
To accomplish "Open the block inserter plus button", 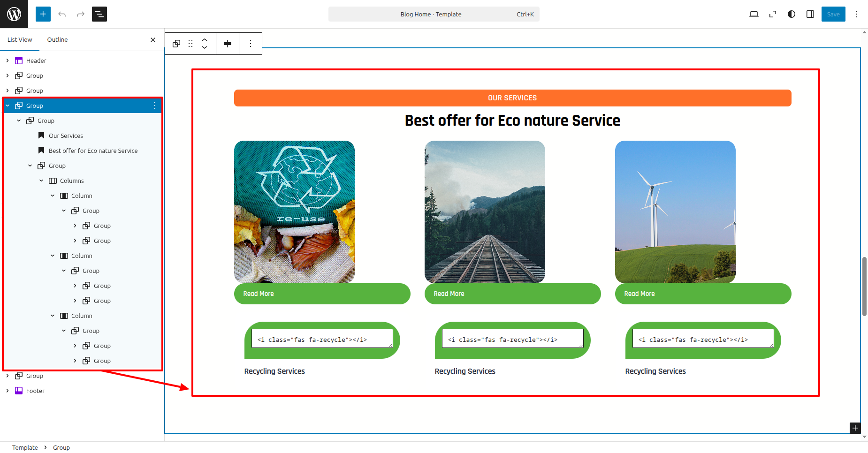I will 43,14.
